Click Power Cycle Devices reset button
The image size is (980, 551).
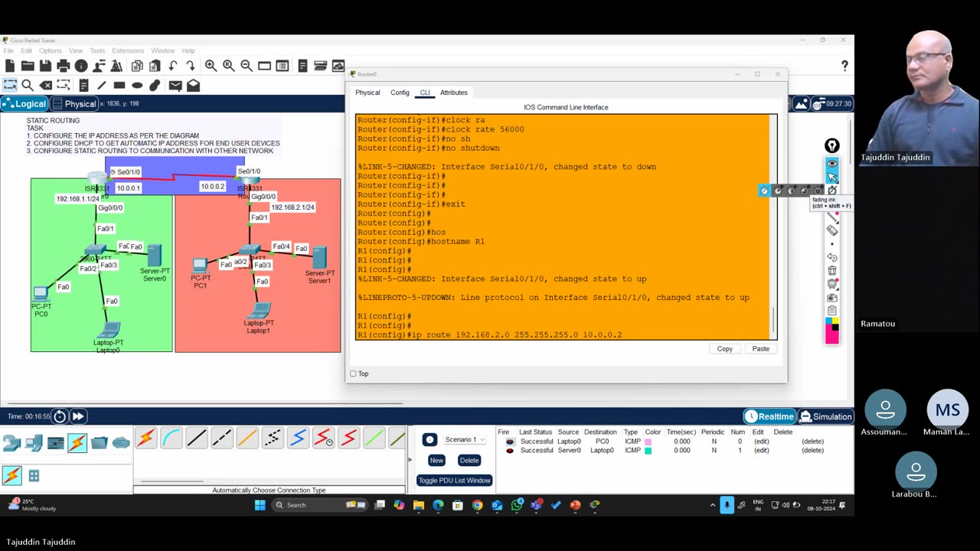60,416
